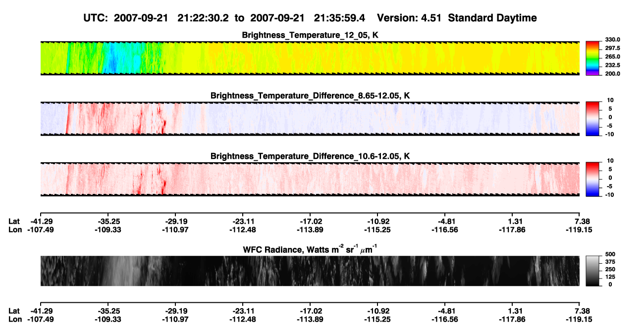Click the Version 4.51 Standard Daytime label
The height and width of the screenshot is (330, 644).
click(x=457, y=18)
